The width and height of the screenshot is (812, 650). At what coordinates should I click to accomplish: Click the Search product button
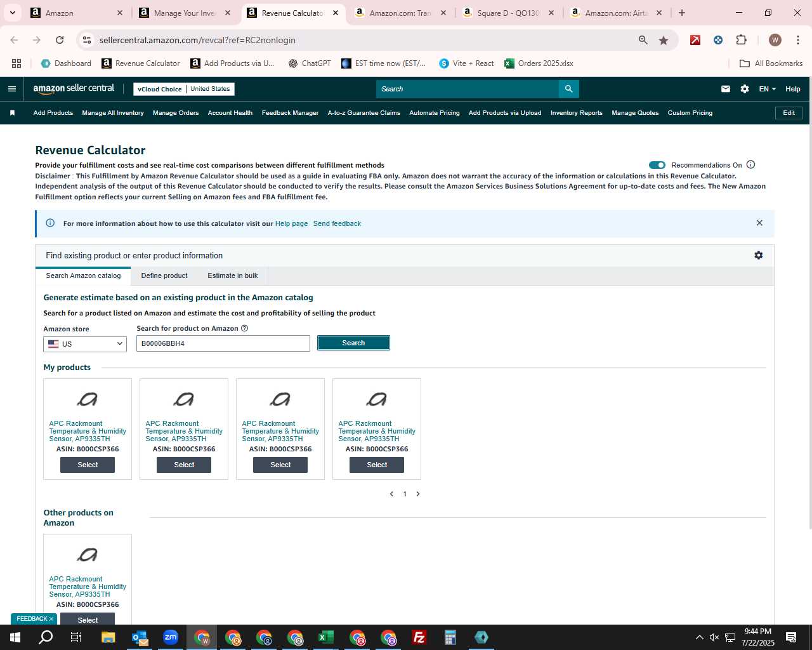(x=353, y=343)
